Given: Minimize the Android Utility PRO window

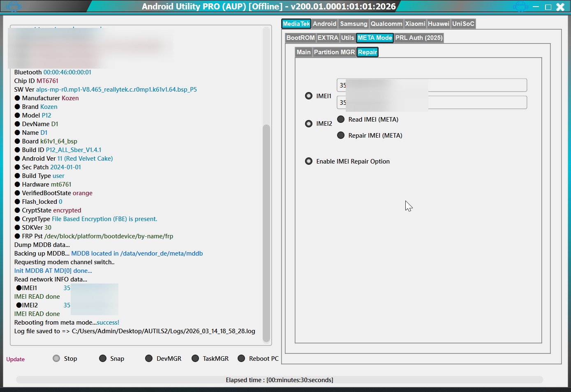Looking at the screenshot, I should tap(536, 7).
